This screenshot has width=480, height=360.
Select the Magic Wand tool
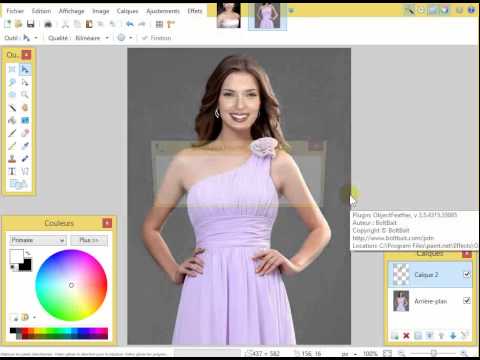pyautogui.click(x=12, y=107)
